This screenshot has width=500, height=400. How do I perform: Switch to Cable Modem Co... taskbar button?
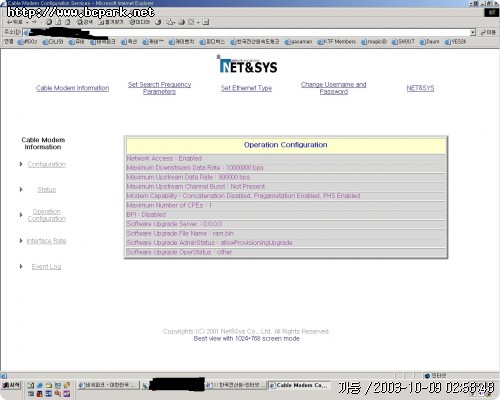tap(300, 385)
